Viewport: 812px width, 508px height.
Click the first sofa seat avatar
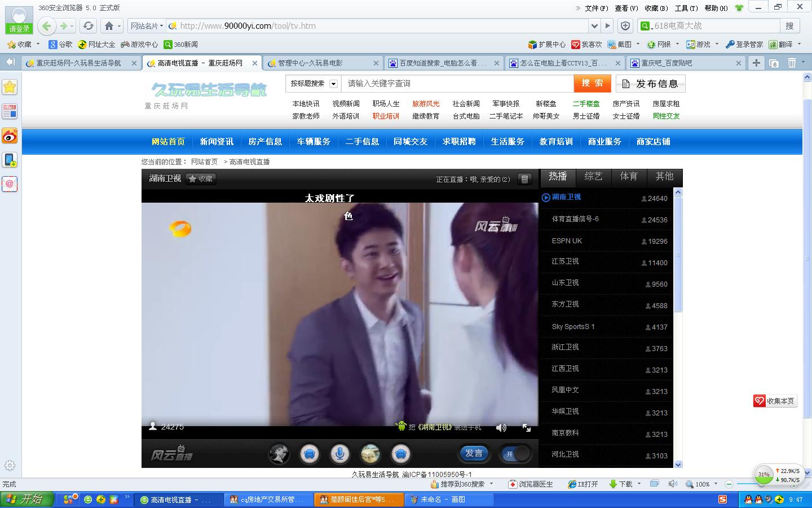[x=309, y=453]
